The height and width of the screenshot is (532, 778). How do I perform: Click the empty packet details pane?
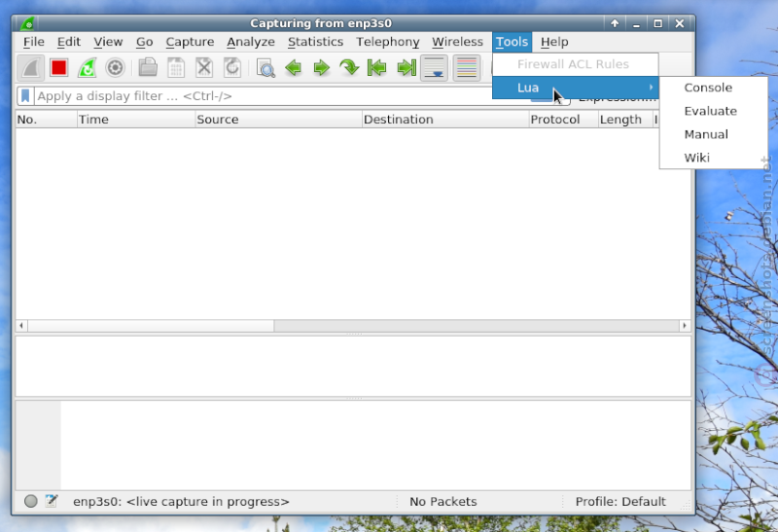[353, 367]
